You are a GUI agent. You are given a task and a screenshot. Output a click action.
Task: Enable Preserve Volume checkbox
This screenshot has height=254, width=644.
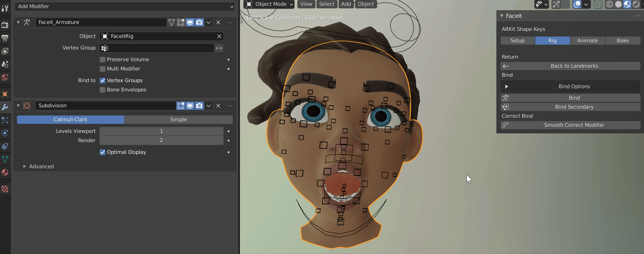click(x=103, y=60)
